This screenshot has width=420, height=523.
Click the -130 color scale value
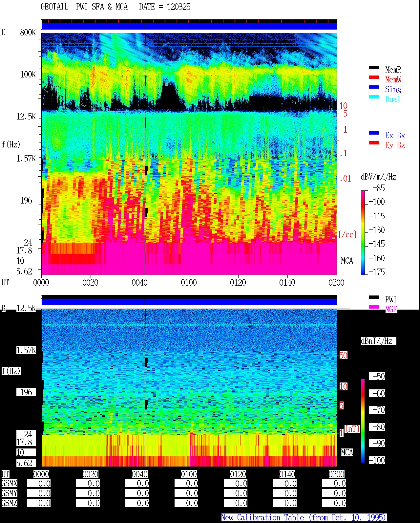(x=377, y=230)
